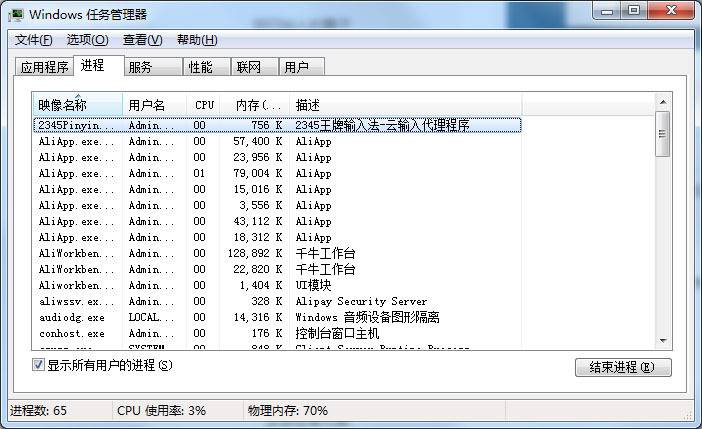Viewport: 702px width, 429px height.
Task: Toggle 显示所有用户的进程 checkbox
Action: coord(39,365)
